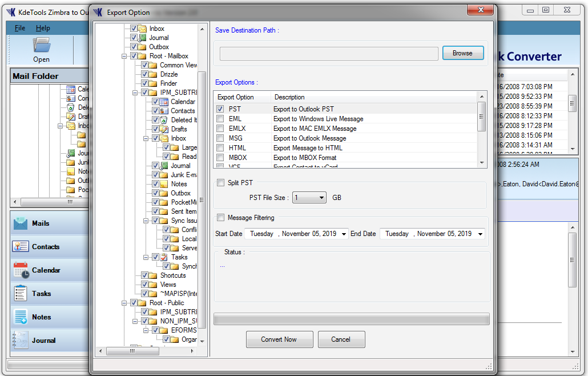
Task: Open the Help menu
Action: click(43, 28)
